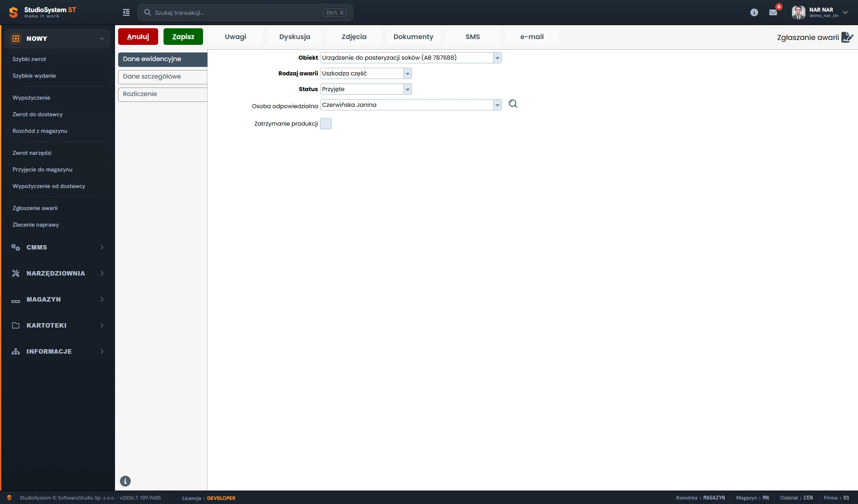Viewport: 858px width, 504px height.
Task: Expand the INFORMACJE section chevron
Action: click(102, 351)
